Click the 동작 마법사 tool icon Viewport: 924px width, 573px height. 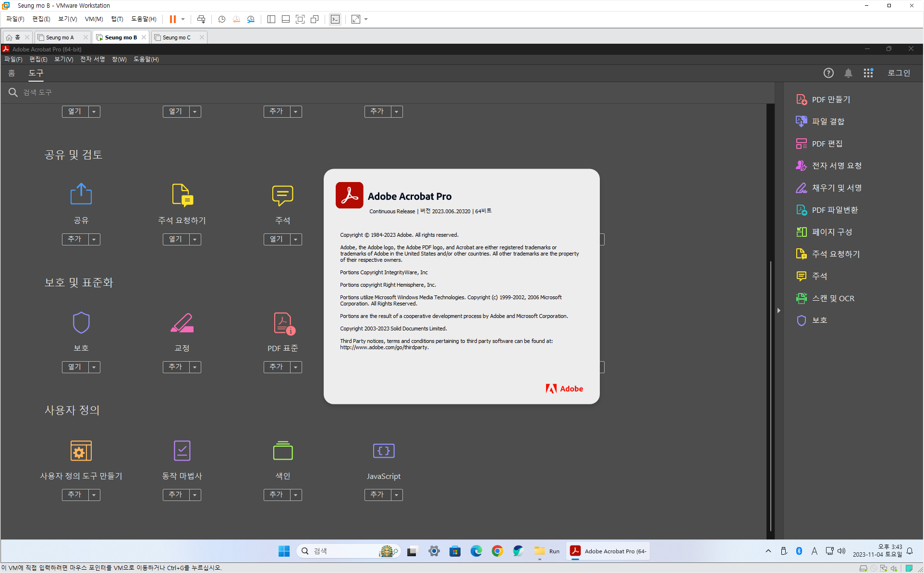tap(182, 451)
